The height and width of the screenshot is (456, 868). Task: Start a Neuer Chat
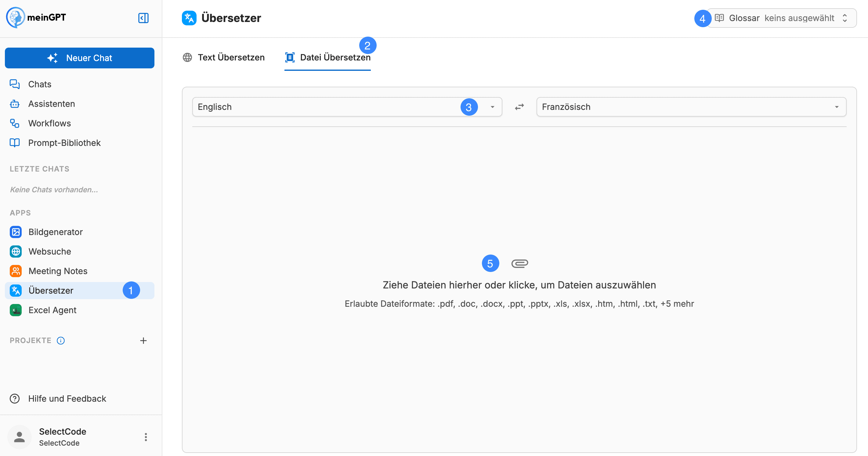tap(80, 58)
